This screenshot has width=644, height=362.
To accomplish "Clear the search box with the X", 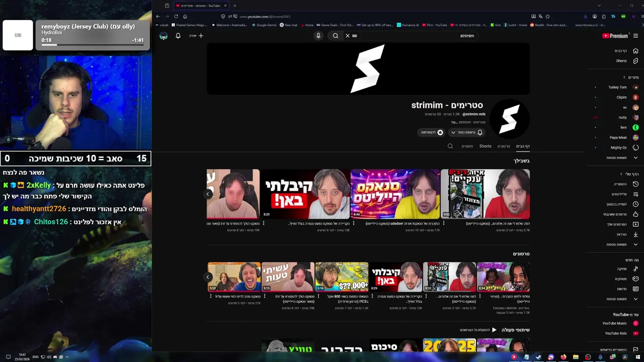I will (347, 36).
